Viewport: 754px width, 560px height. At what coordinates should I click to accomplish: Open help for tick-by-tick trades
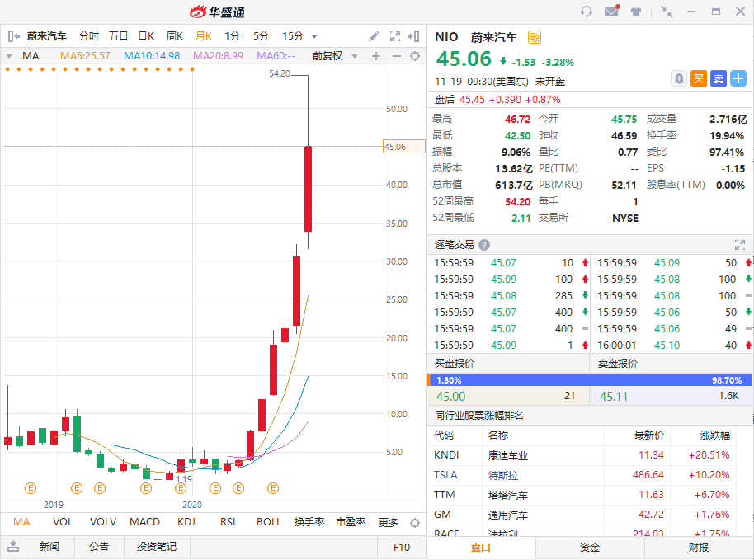(x=484, y=245)
